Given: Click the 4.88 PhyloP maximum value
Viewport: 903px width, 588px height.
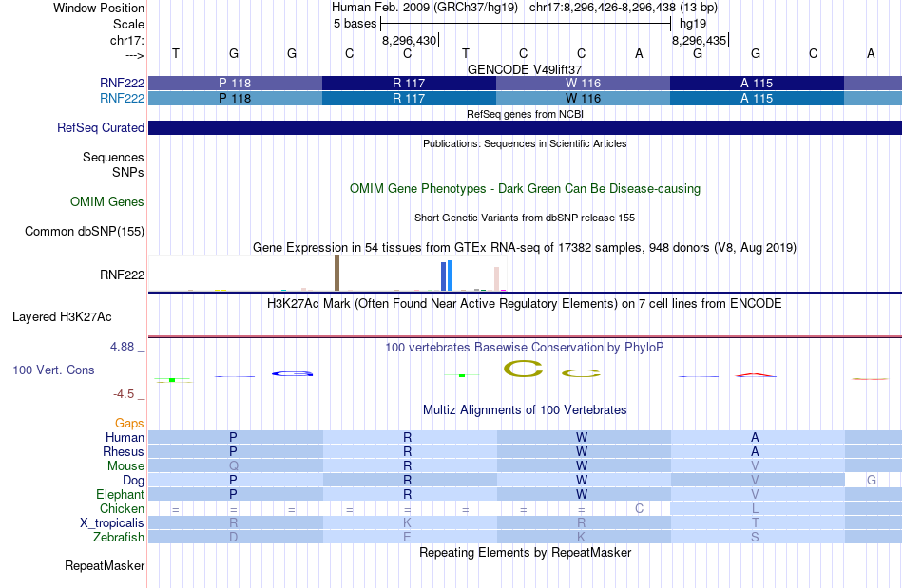Looking at the screenshot, I should pyautogui.click(x=122, y=347).
